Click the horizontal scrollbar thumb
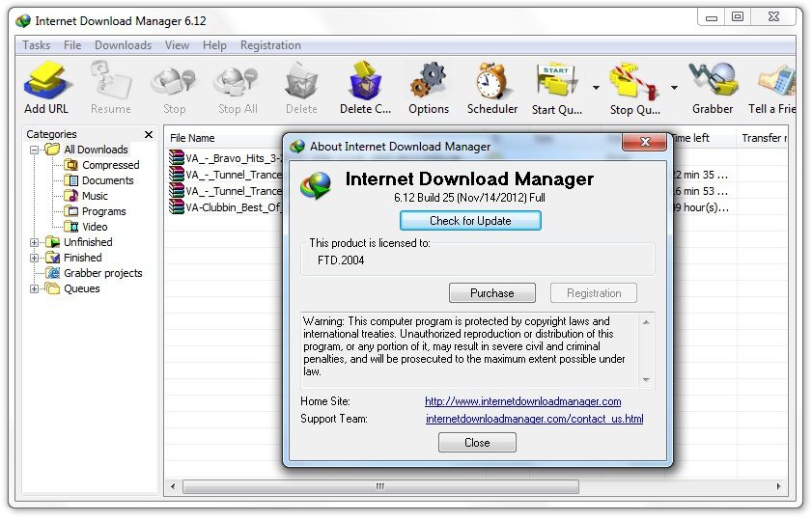 pyautogui.click(x=380, y=487)
